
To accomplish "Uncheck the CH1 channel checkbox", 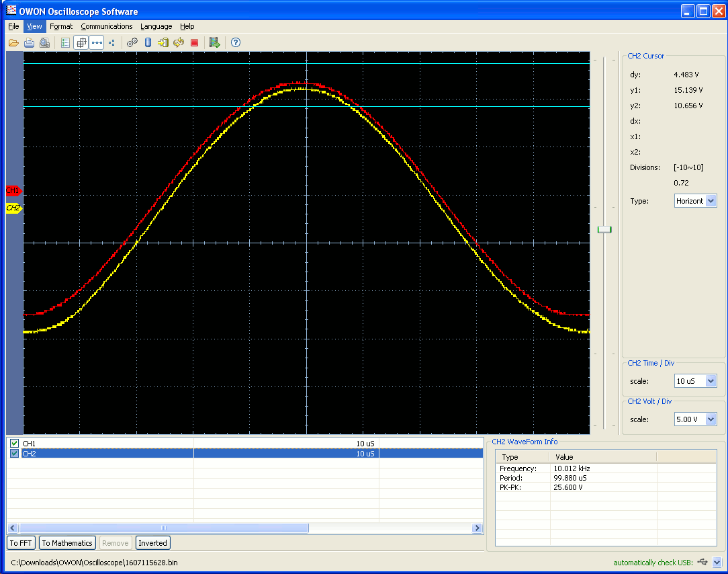I will click(x=14, y=444).
